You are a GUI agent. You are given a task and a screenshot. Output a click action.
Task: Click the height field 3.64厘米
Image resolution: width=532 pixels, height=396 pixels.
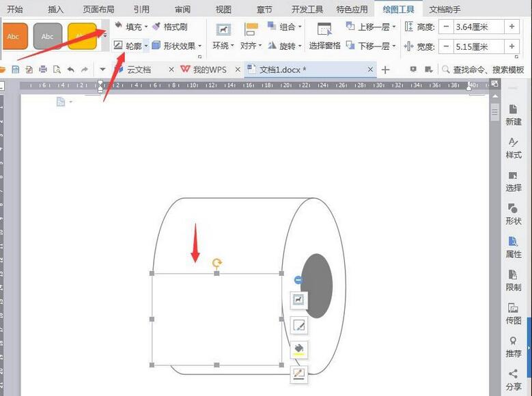479,27
